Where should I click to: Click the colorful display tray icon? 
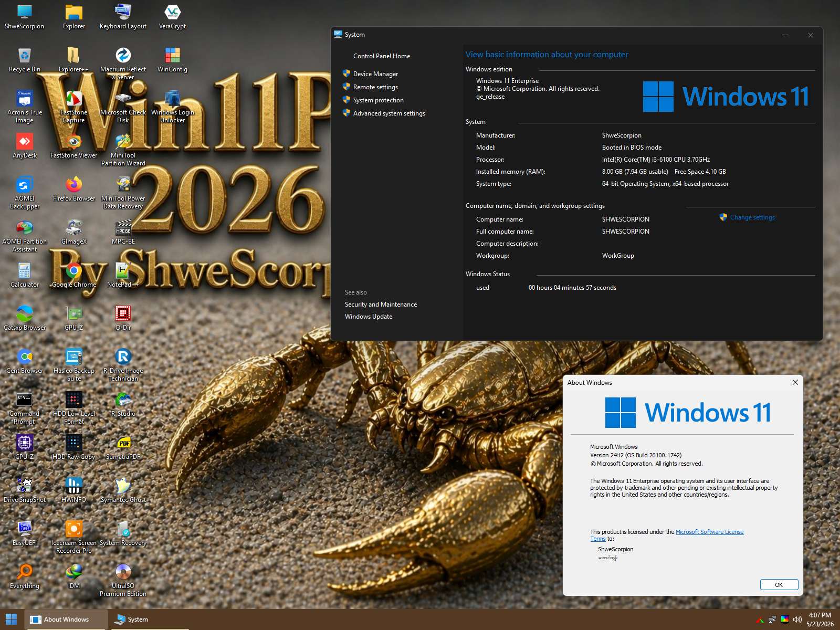tap(785, 619)
